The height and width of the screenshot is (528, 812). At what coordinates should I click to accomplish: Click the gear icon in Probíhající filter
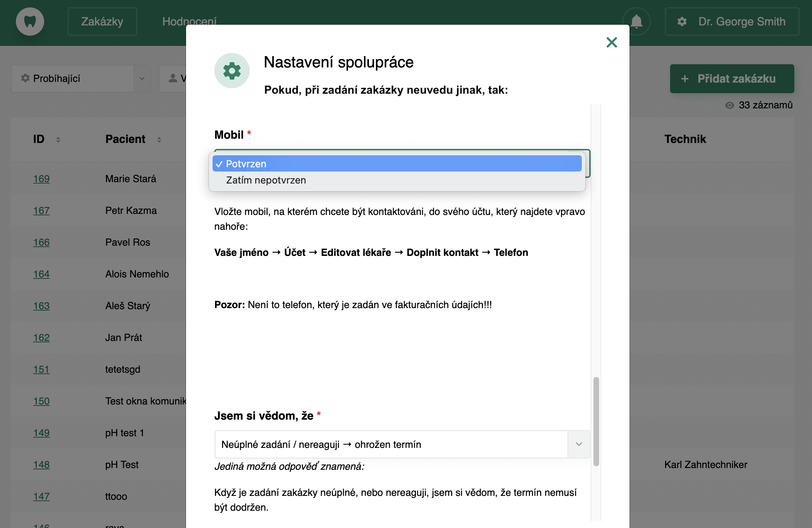click(25, 78)
